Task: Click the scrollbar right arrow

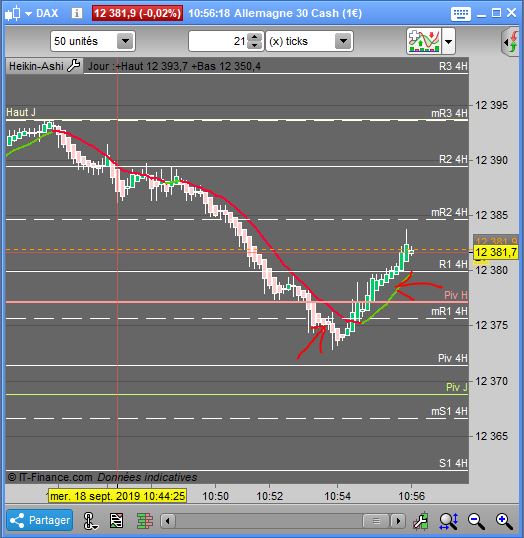Action: pyautogui.click(x=398, y=521)
